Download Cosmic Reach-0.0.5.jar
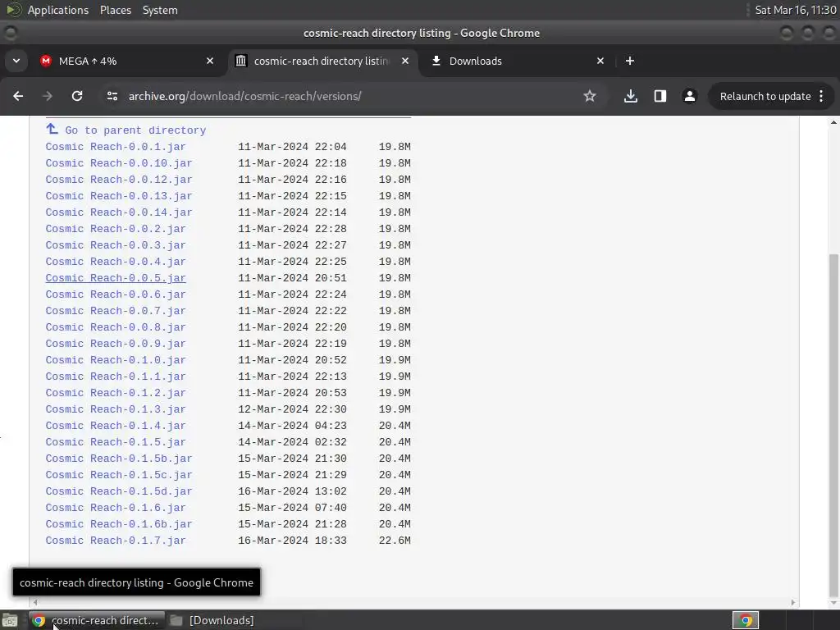The height and width of the screenshot is (630, 840). [115, 278]
